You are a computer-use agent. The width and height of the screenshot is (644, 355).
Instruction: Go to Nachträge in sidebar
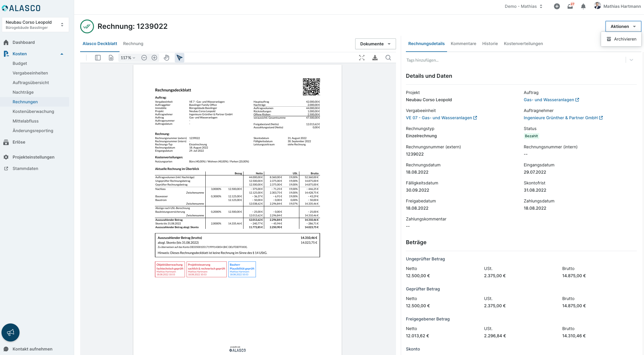23,92
